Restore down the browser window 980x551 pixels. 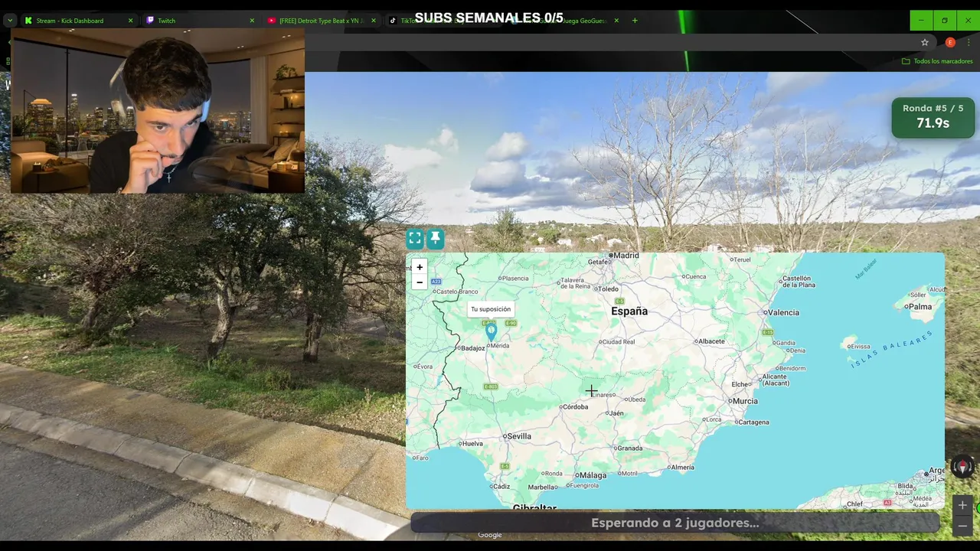coord(945,21)
